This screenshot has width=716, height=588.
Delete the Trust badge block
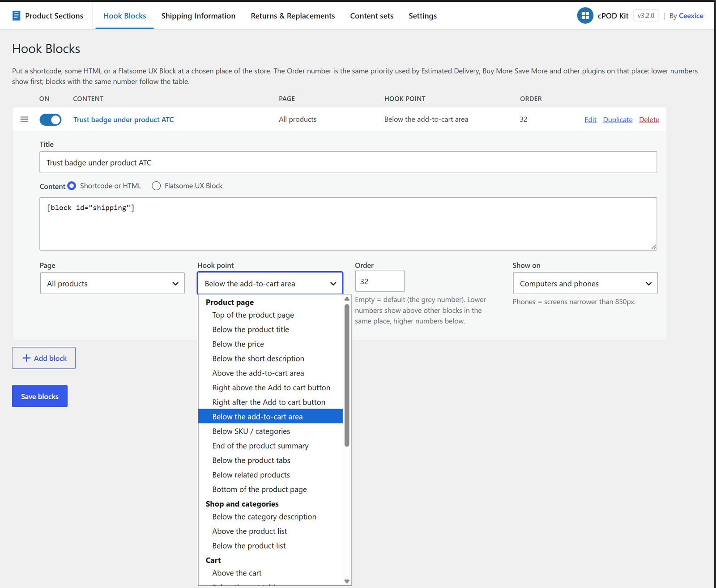point(649,119)
